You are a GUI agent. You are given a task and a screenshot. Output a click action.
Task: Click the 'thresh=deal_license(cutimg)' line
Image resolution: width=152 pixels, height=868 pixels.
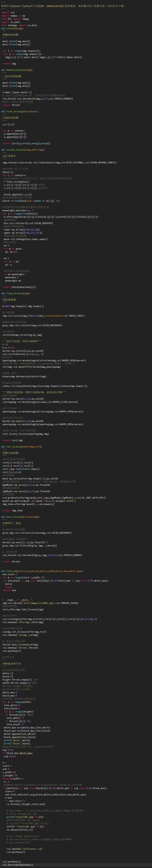coord(21,645)
